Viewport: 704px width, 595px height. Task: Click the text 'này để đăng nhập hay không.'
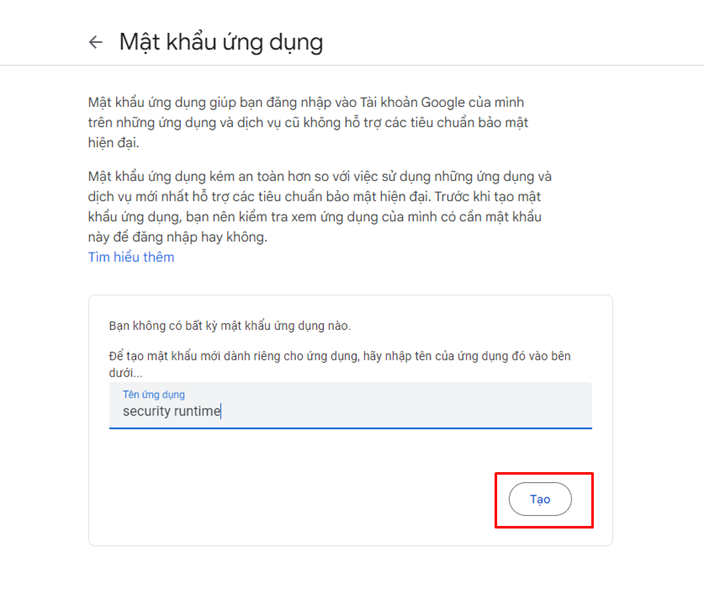tap(178, 238)
